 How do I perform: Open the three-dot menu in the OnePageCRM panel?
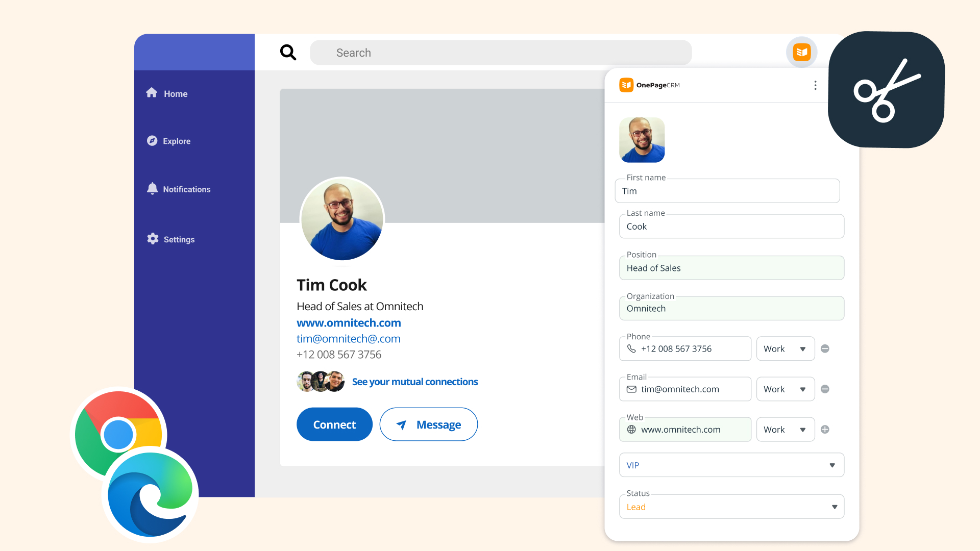pyautogui.click(x=815, y=85)
